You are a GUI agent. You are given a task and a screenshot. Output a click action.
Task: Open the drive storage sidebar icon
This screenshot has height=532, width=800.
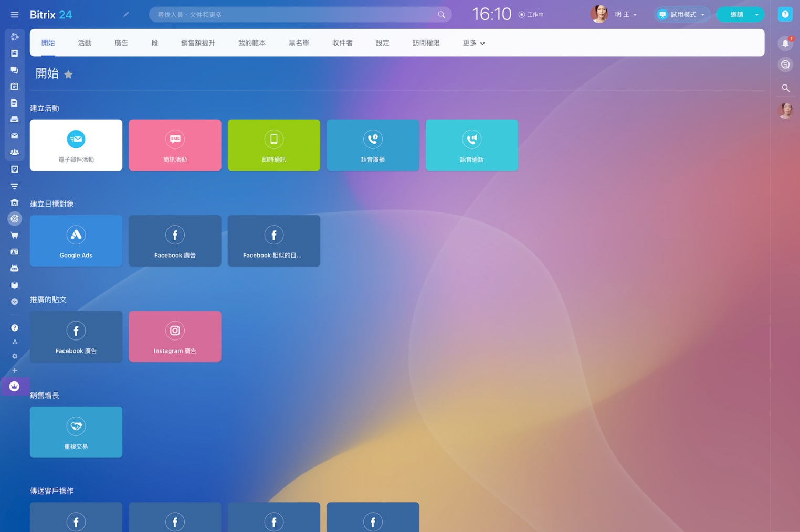coord(15,120)
